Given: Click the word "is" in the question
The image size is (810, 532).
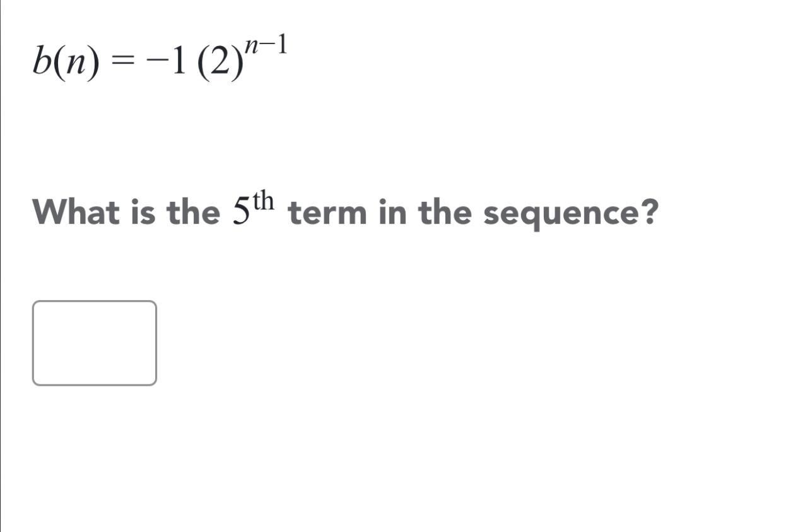Looking at the screenshot, I should click(x=143, y=213).
